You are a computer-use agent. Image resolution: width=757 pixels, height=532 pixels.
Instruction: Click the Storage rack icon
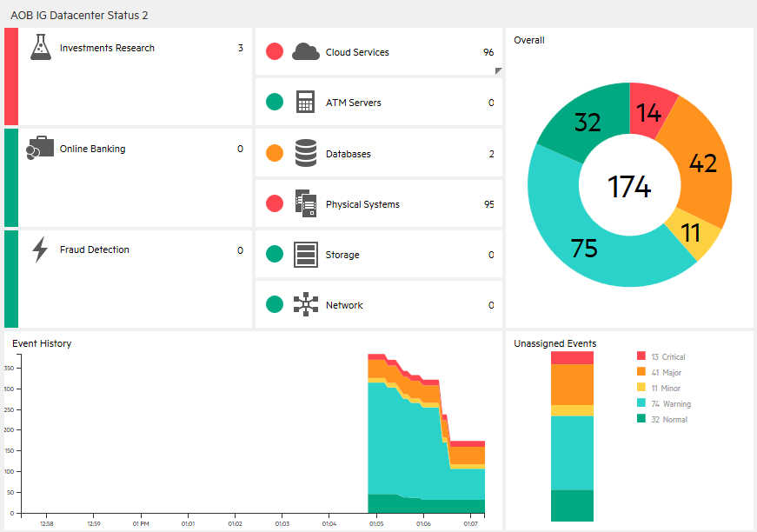(306, 255)
